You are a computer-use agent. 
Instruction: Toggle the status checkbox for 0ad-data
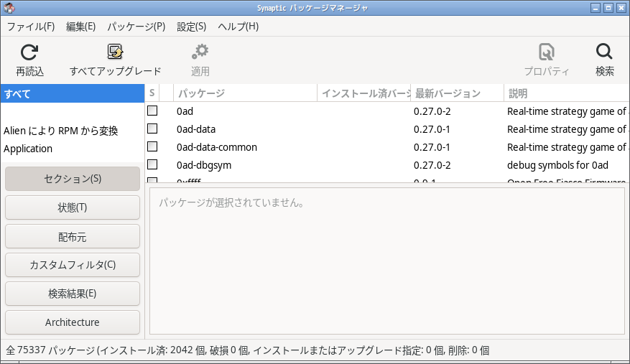coord(152,129)
